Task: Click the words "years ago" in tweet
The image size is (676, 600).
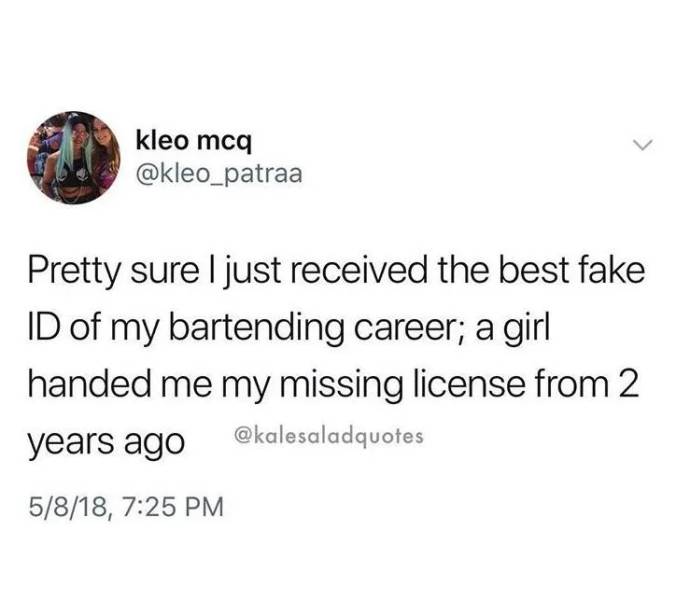Action: pyautogui.click(x=106, y=444)
